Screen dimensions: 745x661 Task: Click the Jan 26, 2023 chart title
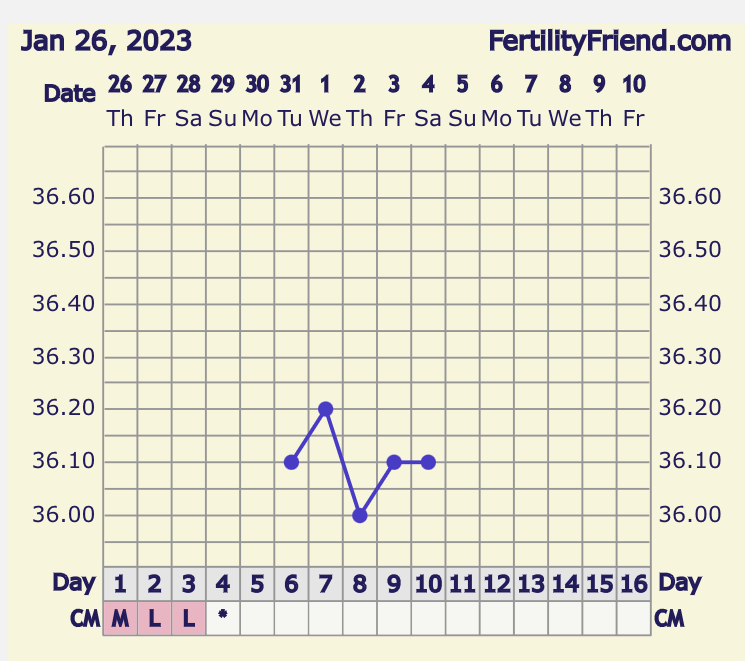coord(106,42)
